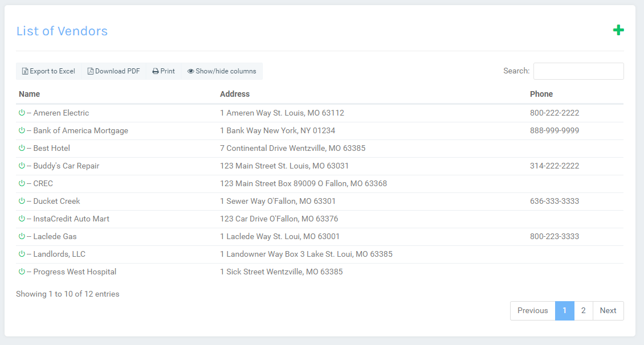Toggle status icon for Bank of America Mortgage
The height and width of the screenshot is (345, 644).
(x=22, y=130)
